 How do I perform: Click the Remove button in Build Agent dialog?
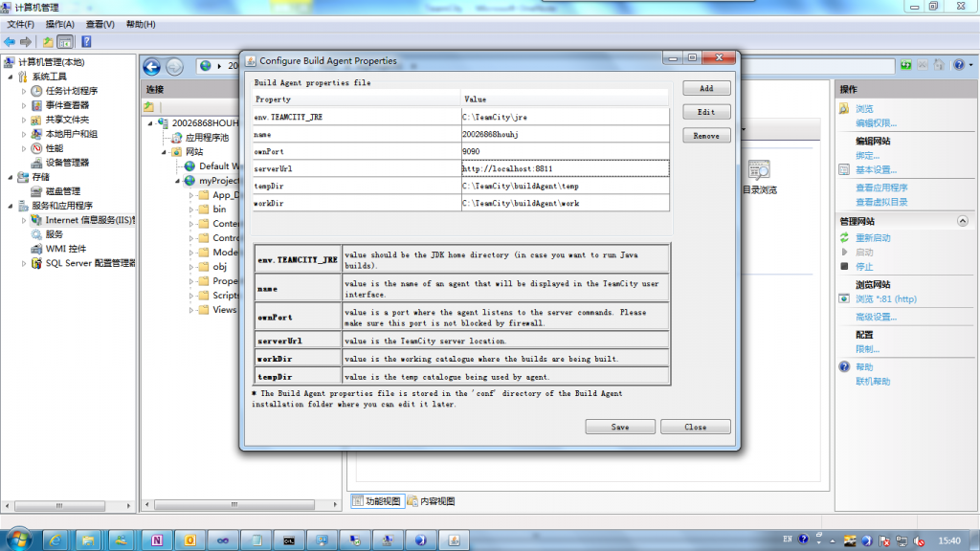click(706, 136)
